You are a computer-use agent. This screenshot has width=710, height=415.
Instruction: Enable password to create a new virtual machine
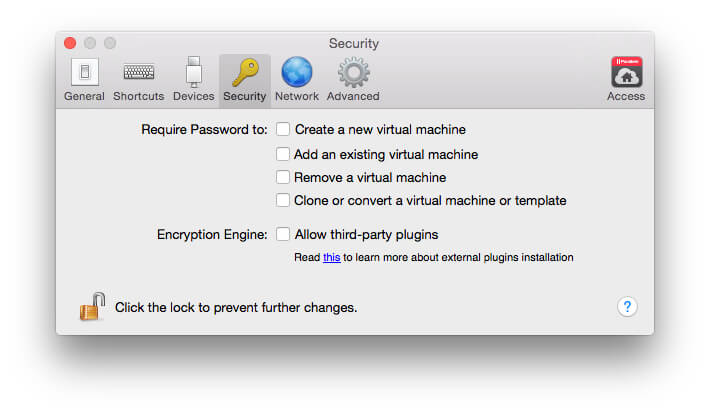283,129
